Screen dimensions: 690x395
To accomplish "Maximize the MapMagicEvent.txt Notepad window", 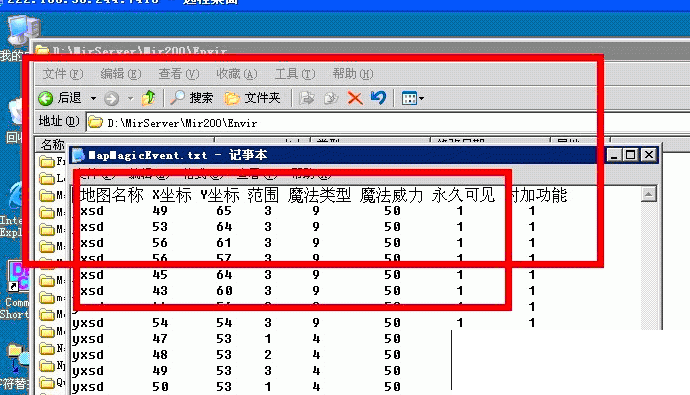I will tap(631, 155).
